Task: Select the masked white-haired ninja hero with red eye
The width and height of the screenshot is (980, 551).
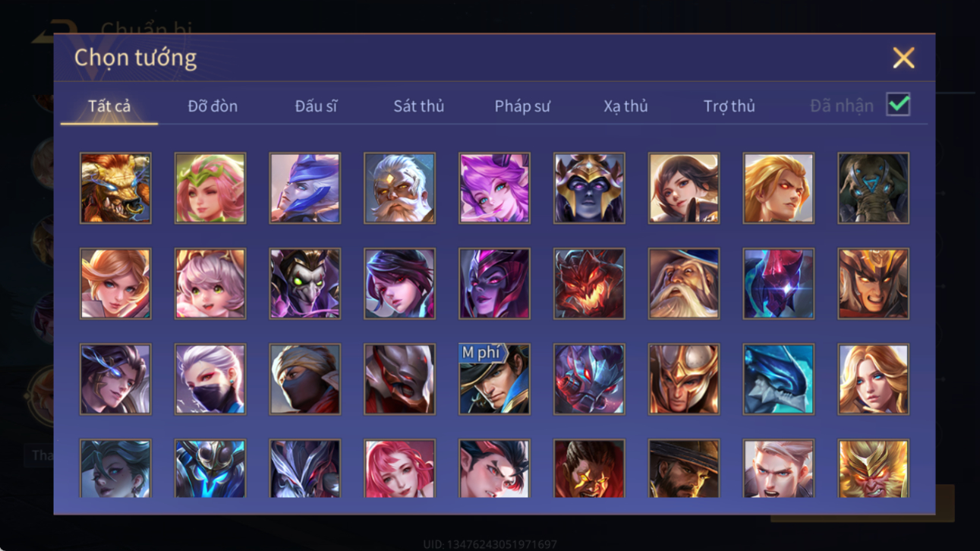Action: tap(210, 379)
